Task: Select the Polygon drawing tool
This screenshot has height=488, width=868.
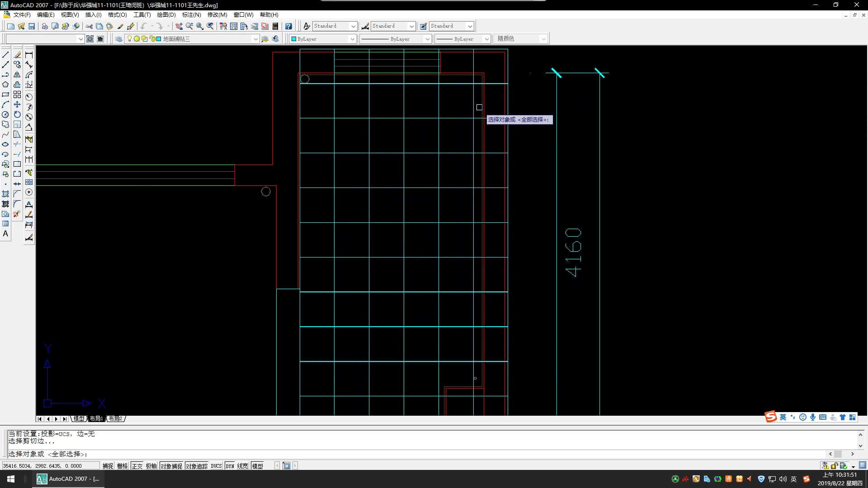Action: coord(5,84)
